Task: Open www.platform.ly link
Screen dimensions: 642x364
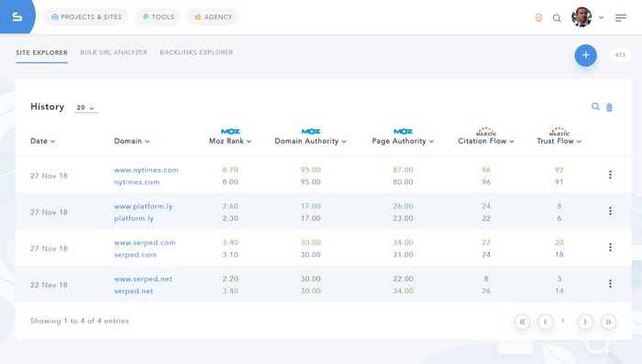Action: click(x=143, y=206)
